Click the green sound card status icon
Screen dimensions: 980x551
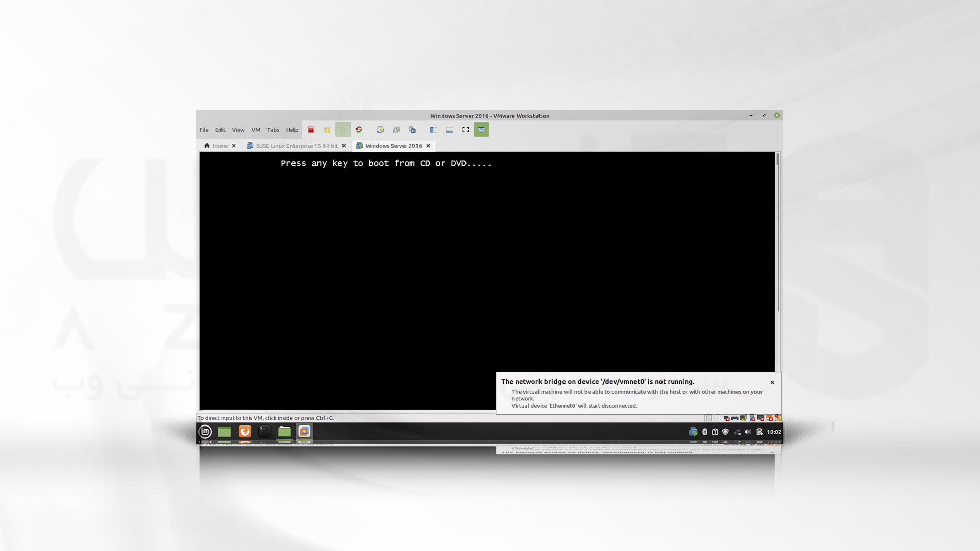(744, 418)
